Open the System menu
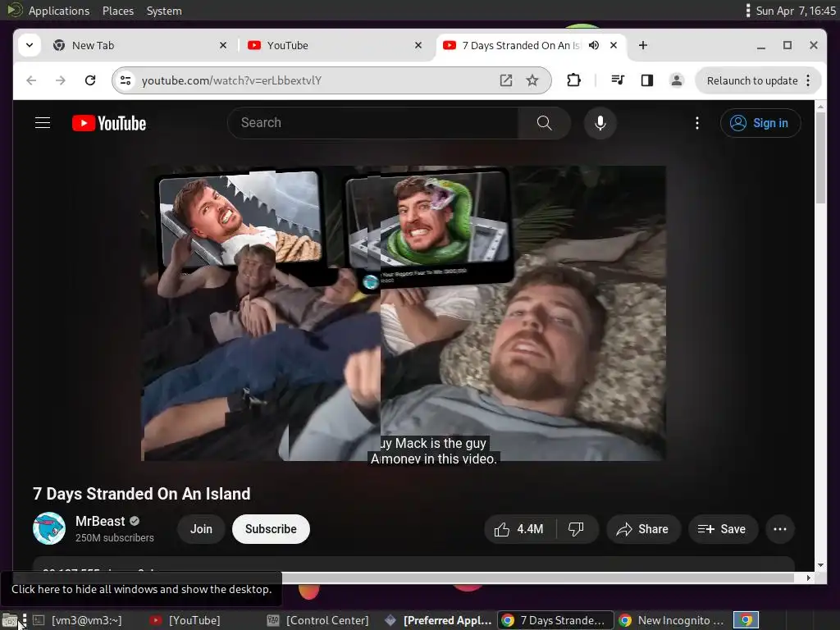This screenshot has height=630, width=840. 164,11
